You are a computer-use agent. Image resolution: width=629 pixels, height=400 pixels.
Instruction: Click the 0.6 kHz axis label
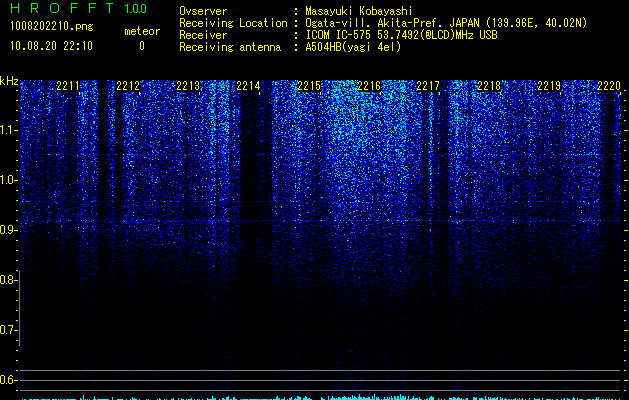coord(8,380)
